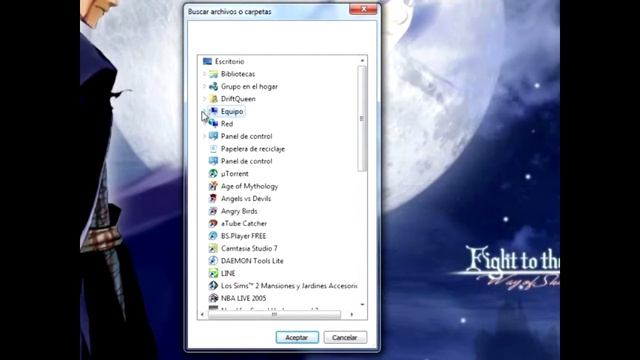Click the vertical scrollbar up arrow
Image resolution: width=640 pixels, height=360 pixels.
pyautogui.click(x=362, y=61)
